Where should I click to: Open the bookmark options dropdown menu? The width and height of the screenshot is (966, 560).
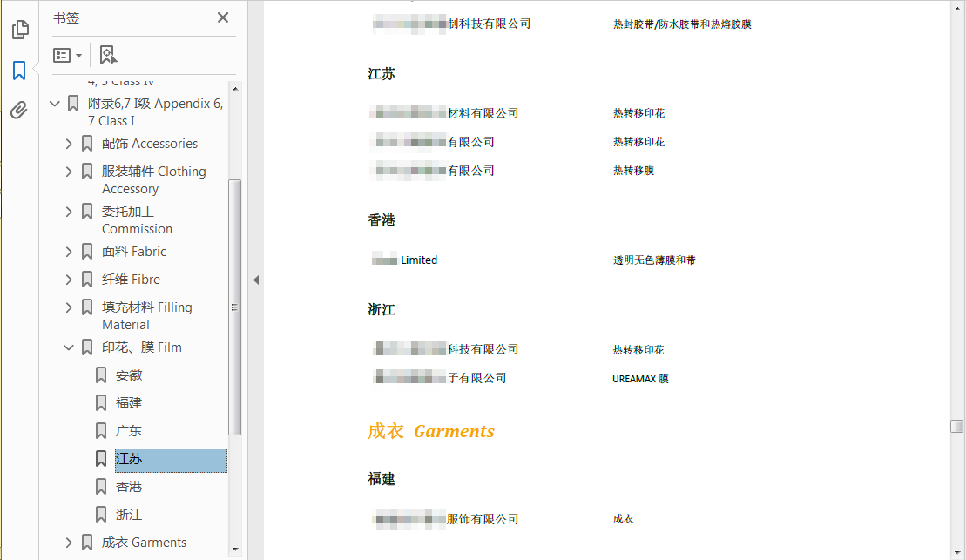[68, 55]
